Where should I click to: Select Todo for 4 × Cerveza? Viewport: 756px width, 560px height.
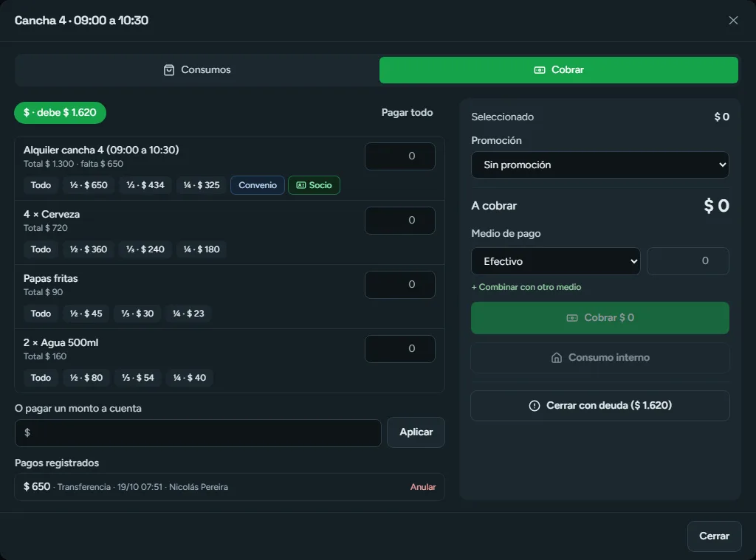coord(41,249)
